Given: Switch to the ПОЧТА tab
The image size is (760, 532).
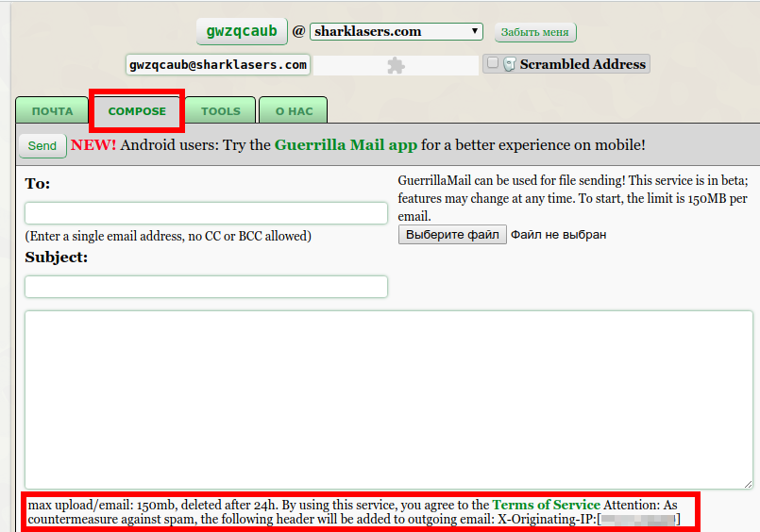Looking at the screenshot, I should coord(52,111).
